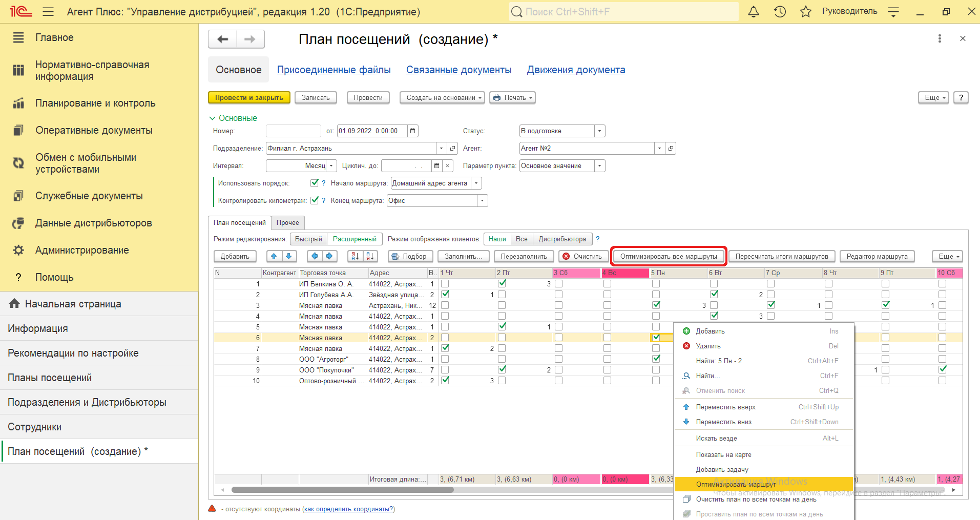The height and width of the screenshot is (520, 980).
Task: Open Движения документа tab
Action: pos(576,70)
